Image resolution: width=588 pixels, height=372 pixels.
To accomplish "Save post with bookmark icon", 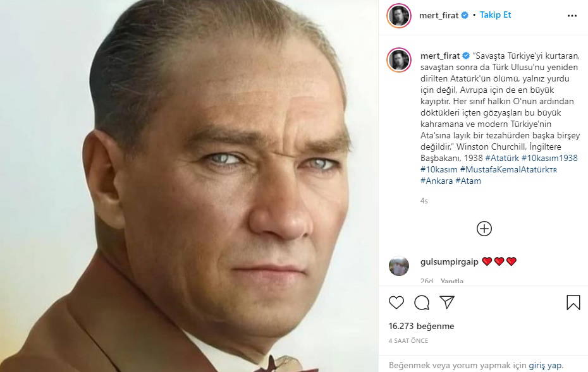I will 573,303.
